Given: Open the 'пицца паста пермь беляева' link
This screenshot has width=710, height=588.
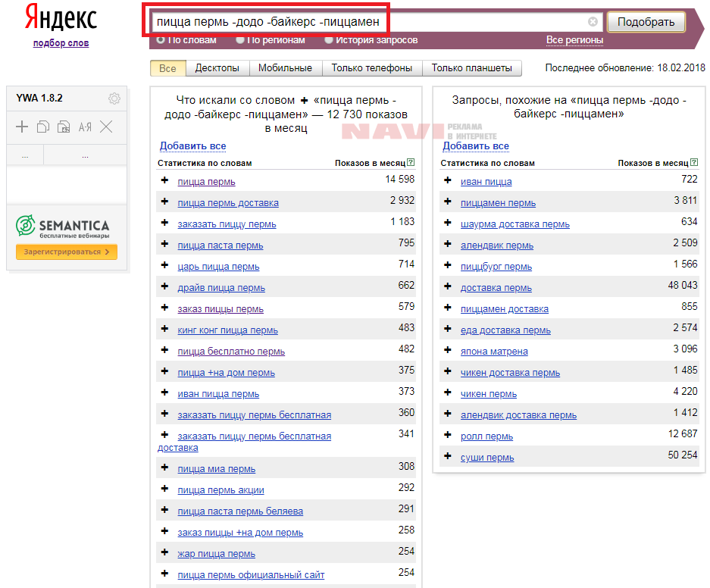Looking at the screenshot, I should click(240, 511).
